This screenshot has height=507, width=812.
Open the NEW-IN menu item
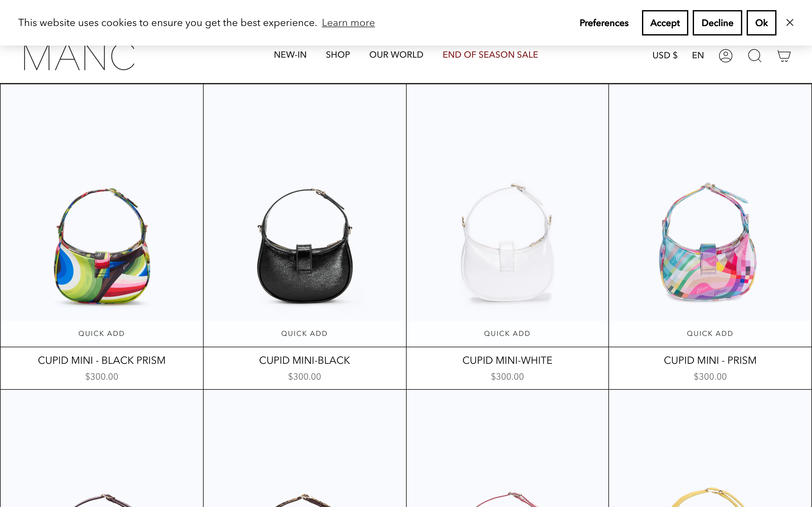(290, 55)
